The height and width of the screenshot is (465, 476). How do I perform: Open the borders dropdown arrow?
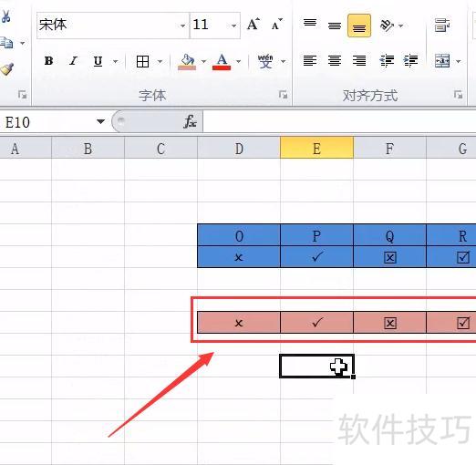point(160,61)
